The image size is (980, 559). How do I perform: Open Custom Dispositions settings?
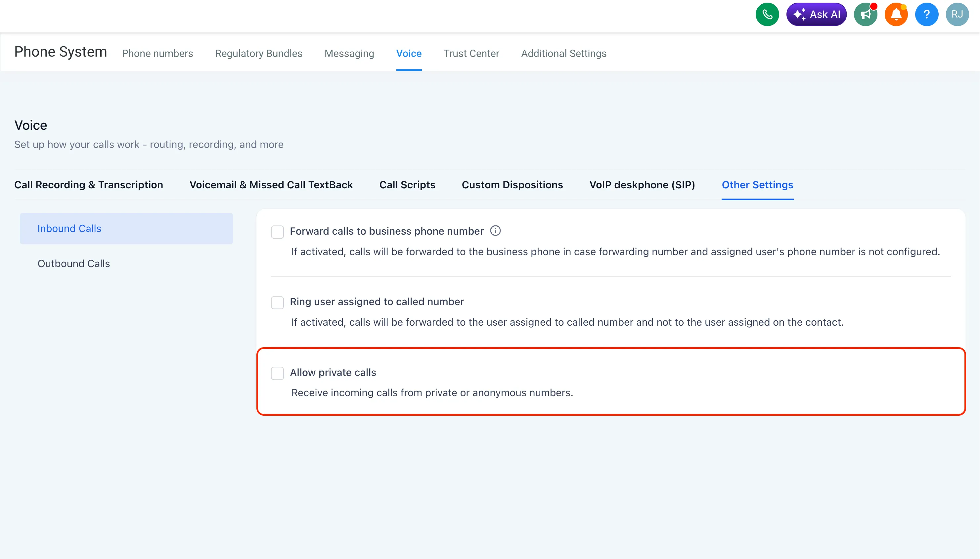pos(512,185)
